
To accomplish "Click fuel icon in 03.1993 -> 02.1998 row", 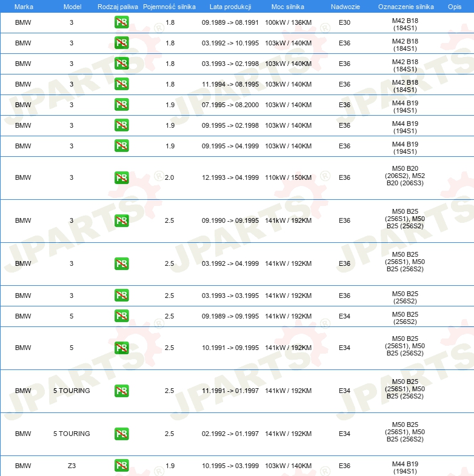I will (122, 64).
